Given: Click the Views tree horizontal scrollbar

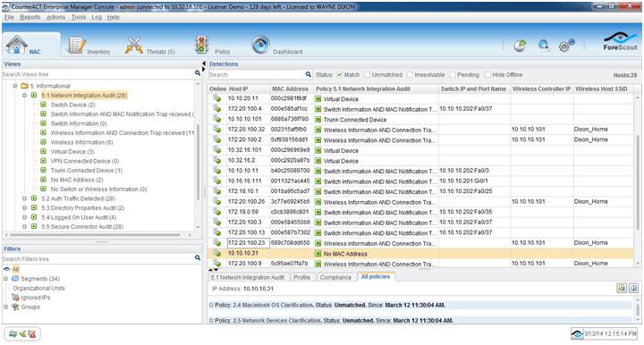Looking at the screenshot, I should pyautogui.click(x=96, y=235).
